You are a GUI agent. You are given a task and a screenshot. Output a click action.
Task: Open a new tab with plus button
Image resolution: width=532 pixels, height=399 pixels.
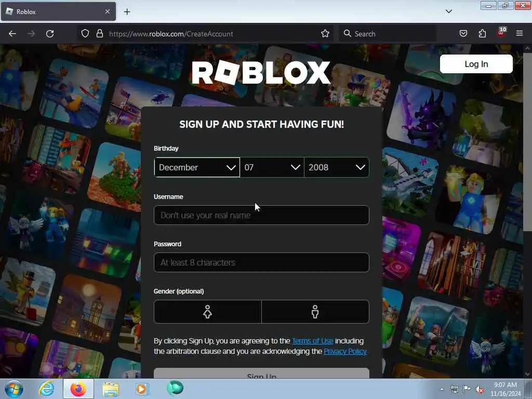(x=127, y=12)
